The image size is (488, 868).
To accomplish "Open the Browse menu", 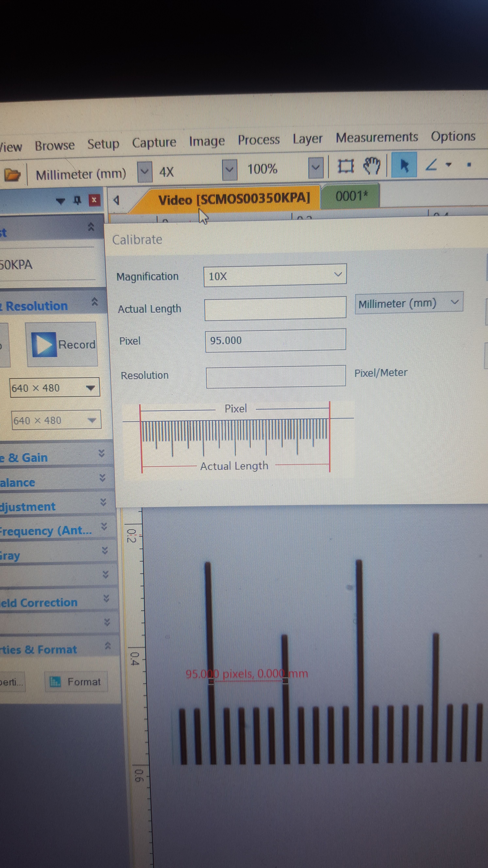I will tap(55, 146).
